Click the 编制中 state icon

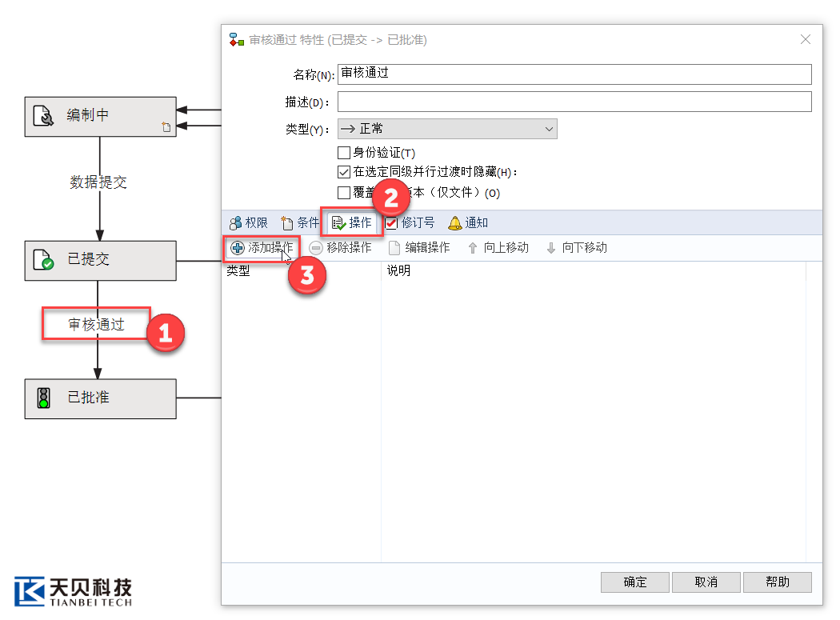click(x=44, y=117)
